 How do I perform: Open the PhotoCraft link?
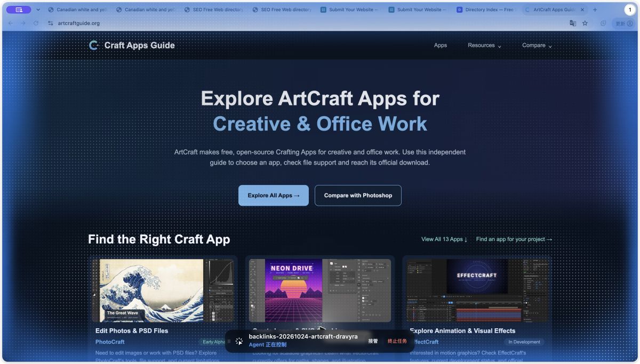point(110,342)
